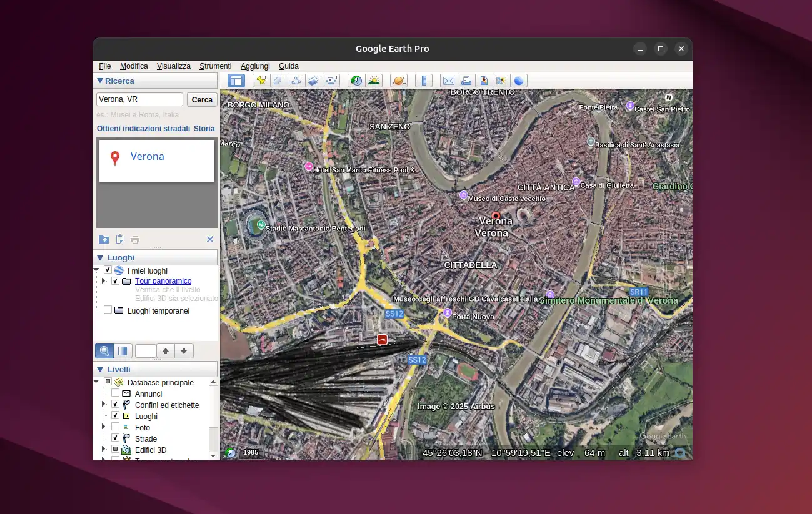812x514 pixels.
Task: Open the File menu
Action: 105,66
